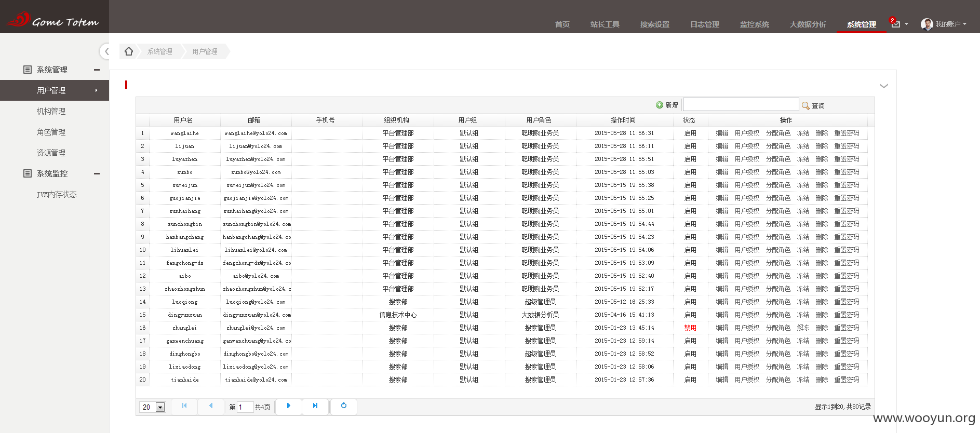Click 删除 for user dingyunxuan
The image size is (980, 433).
(822, 315)
